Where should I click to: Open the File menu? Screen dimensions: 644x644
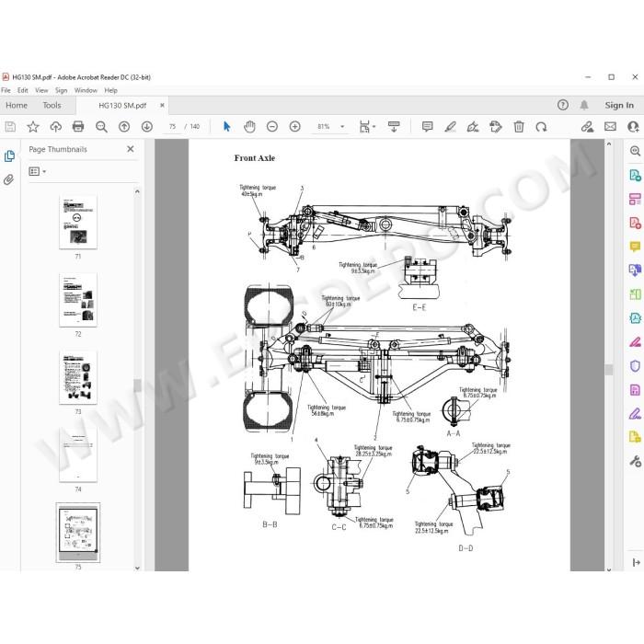[x=6, y=90]
